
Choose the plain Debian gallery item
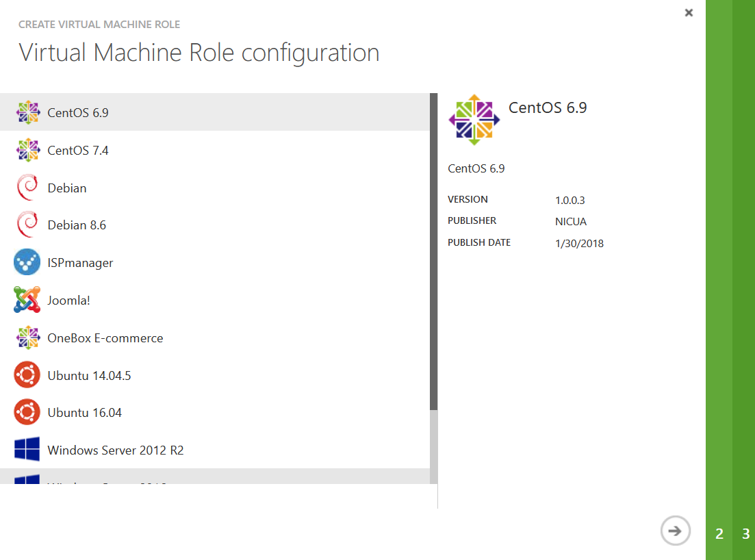(x=215, y=188)
